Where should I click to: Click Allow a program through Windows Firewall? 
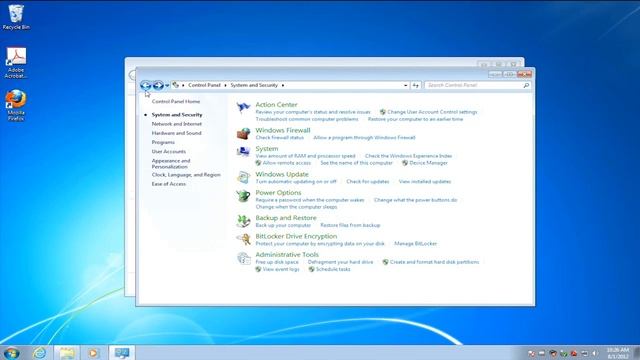[x=364, y=138]
